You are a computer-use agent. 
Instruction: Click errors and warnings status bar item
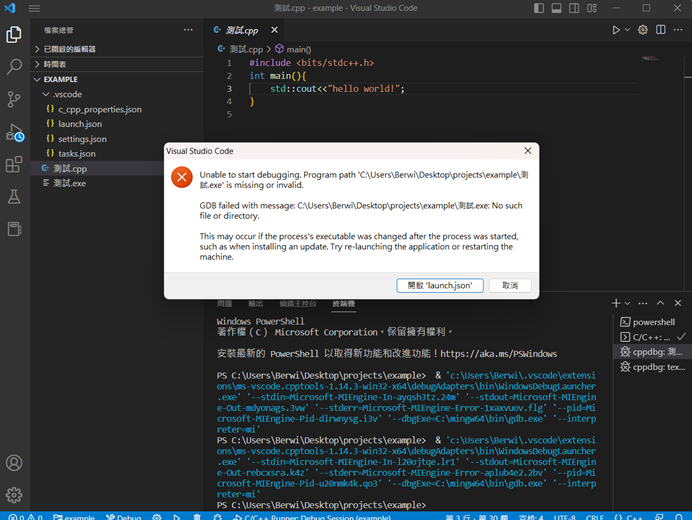click(25, 516)
